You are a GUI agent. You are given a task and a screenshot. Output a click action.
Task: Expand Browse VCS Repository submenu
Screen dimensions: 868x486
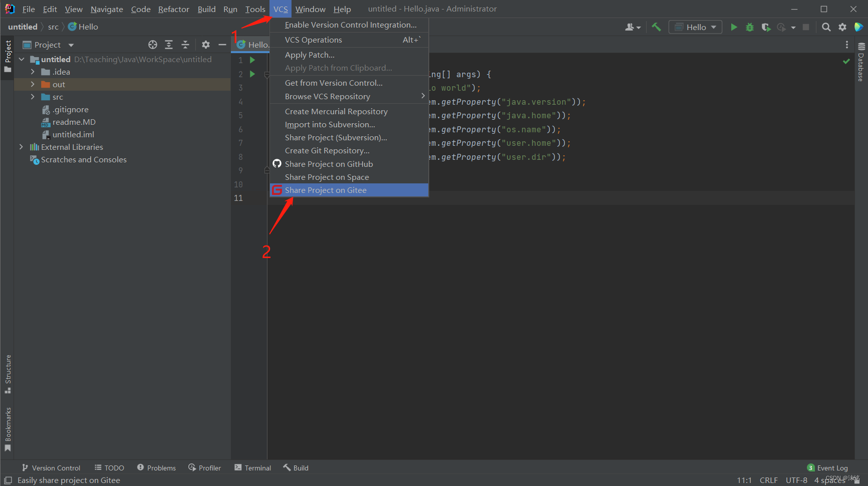click(x=349, y=96)
